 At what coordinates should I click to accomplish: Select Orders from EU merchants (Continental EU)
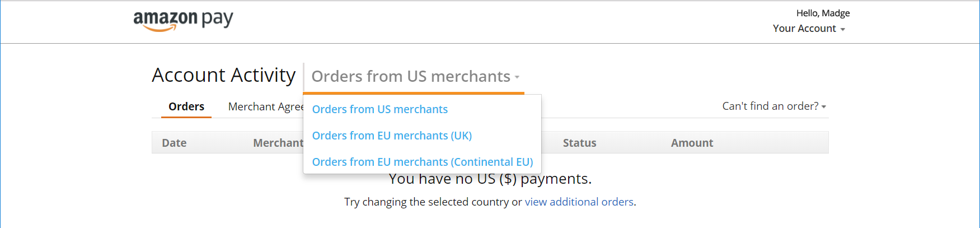423,162
